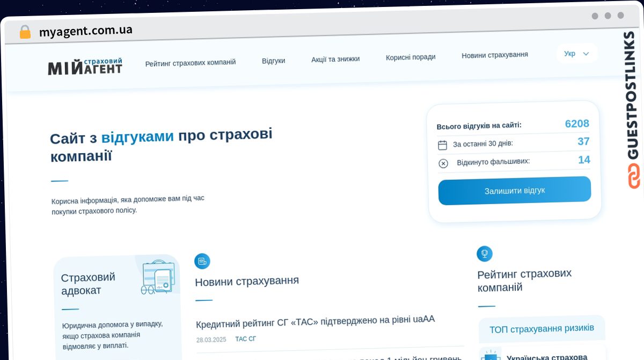Open Рейтинг страхових компаній menu item

point(191,62)
